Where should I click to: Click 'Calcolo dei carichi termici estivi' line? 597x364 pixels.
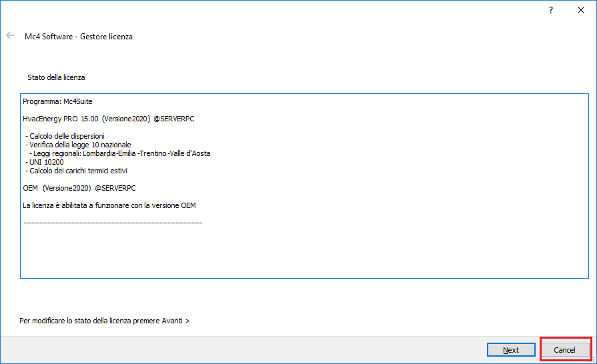click(x=76, y=171)
